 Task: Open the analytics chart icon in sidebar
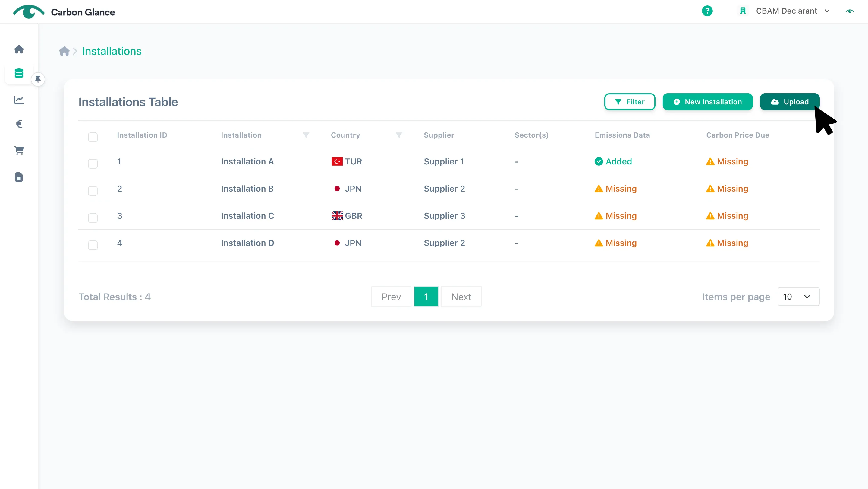19,100
